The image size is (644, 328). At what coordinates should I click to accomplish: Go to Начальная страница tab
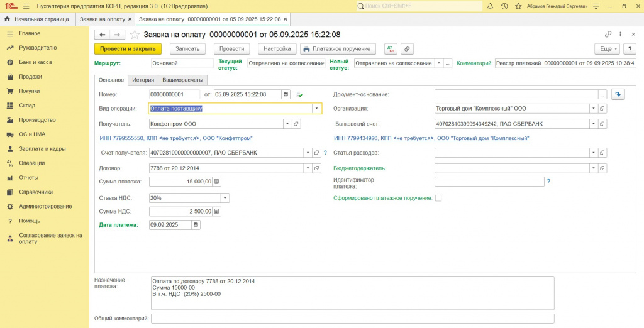(x=38, y=19)
